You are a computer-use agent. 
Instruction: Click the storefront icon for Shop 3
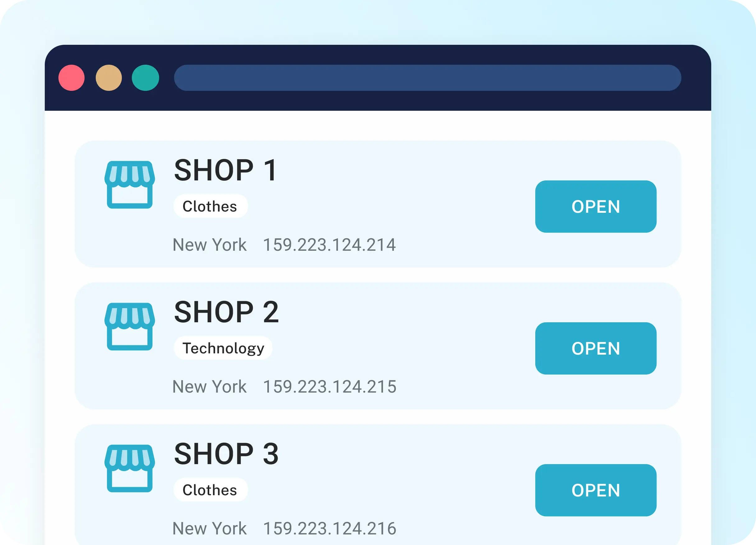click(x=130, y=468)
